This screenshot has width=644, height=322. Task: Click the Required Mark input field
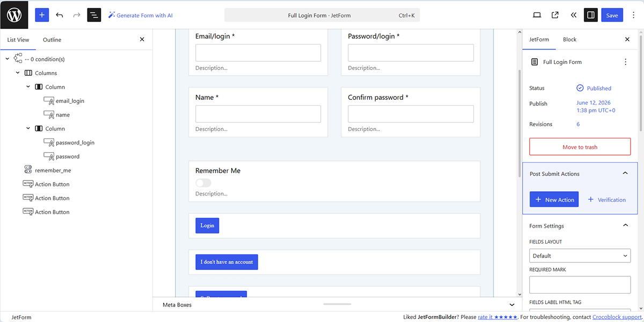coord(580,285)
